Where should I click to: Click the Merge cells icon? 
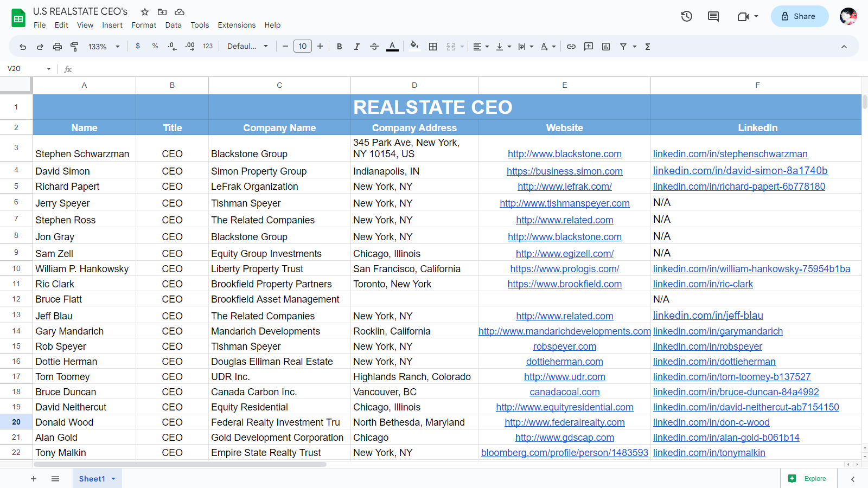pos(451,47)
